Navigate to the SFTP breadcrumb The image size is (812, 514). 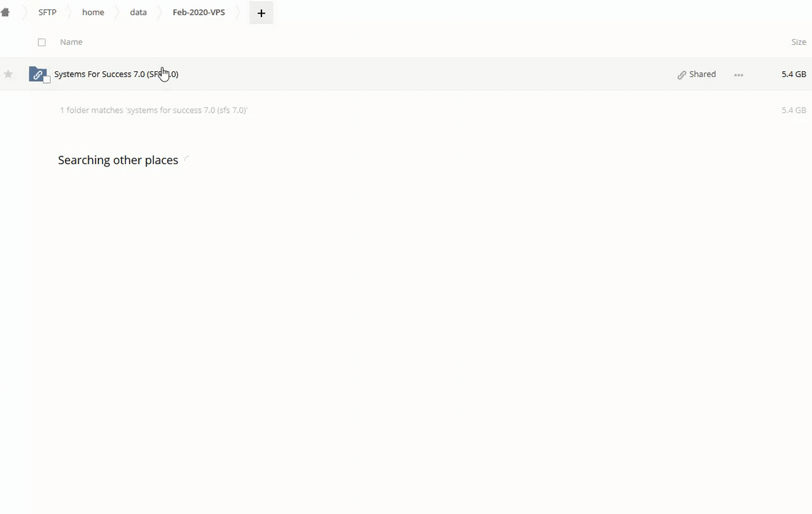(47, 12)
